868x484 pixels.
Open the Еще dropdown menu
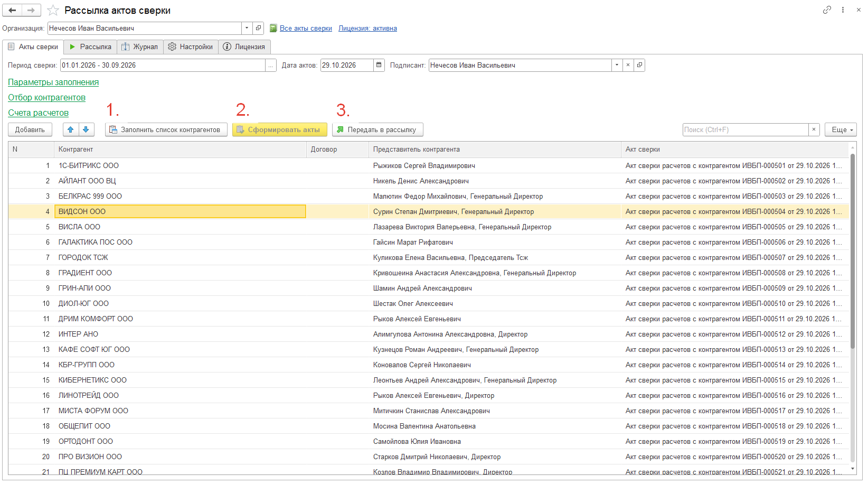[841, 129]
